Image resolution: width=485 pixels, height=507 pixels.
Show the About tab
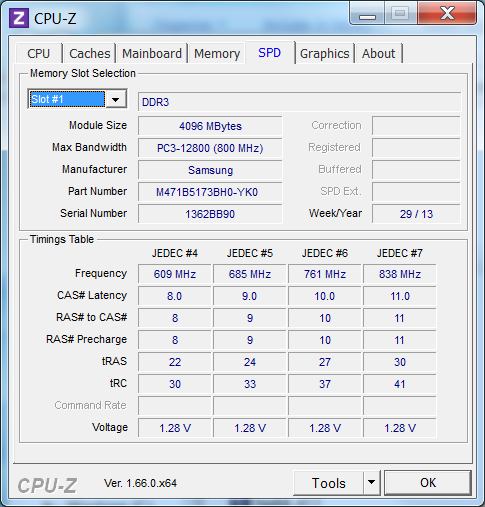point(379,53)
